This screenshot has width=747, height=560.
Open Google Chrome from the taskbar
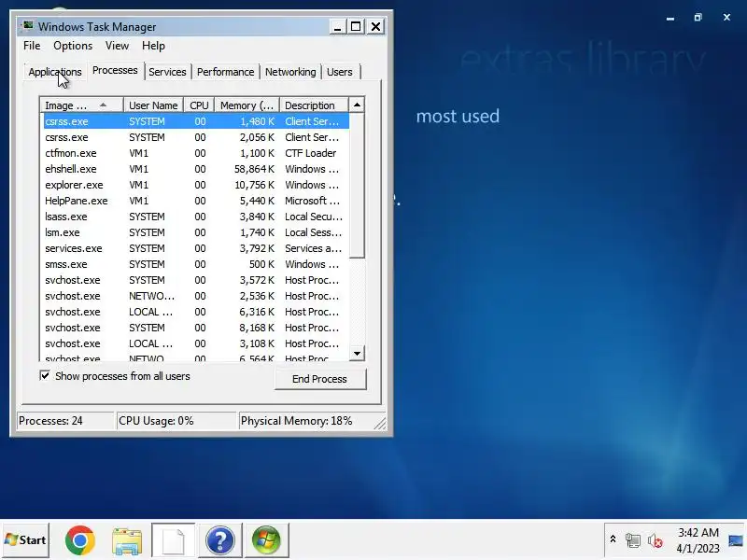point(80,540)
